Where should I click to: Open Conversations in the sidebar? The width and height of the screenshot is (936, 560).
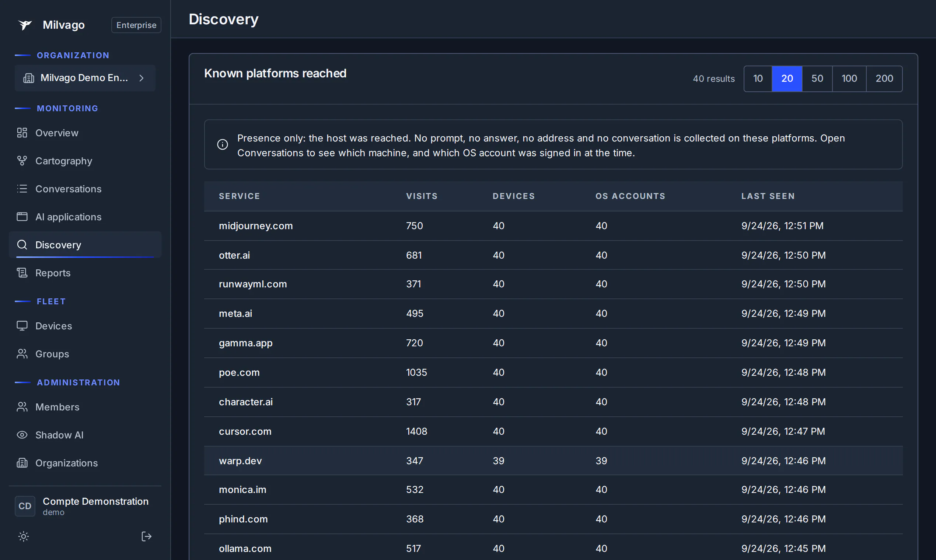click(x=85, y=189)
